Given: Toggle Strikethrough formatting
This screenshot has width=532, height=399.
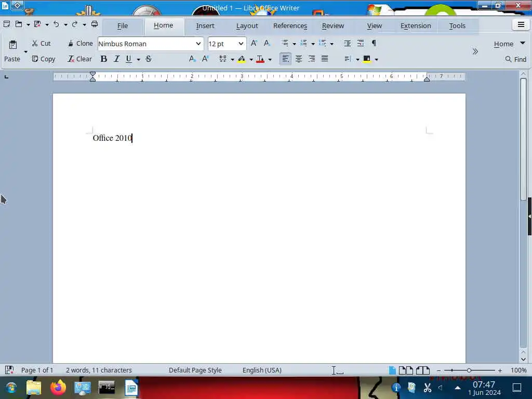Looking at the screenshot, I should point(148,59).
